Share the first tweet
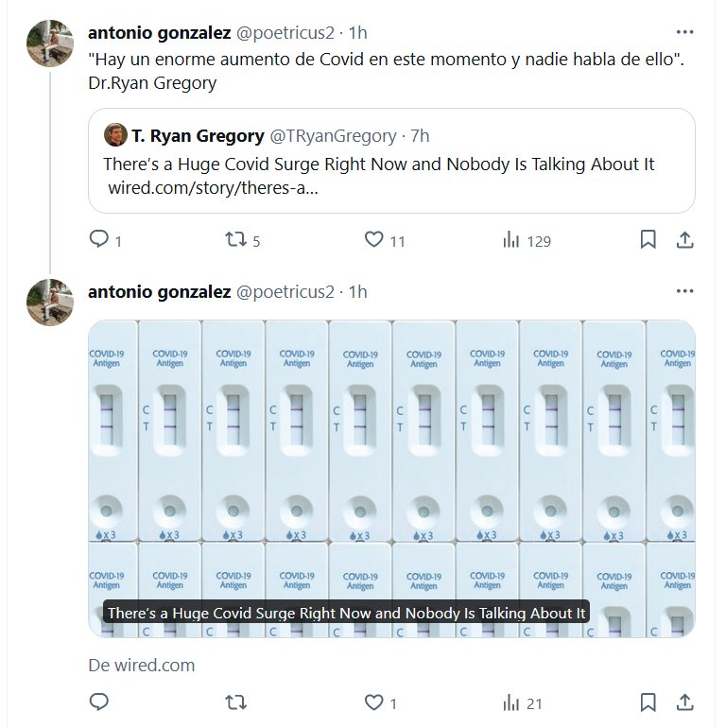This screenshot has height=728, width=726. (683, 240)
